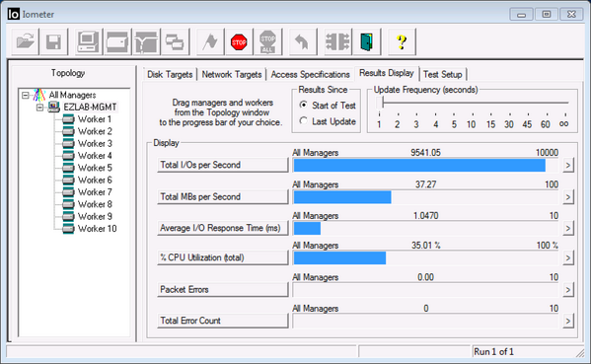Select Worker 5 in the topology tree
The image size is (591, 364).
(95, 168)
